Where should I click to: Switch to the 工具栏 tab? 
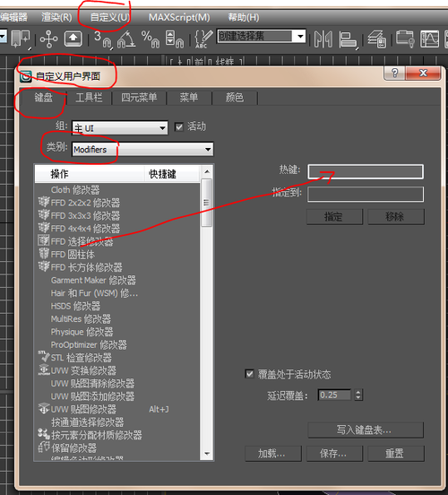(x=89, y=98)
